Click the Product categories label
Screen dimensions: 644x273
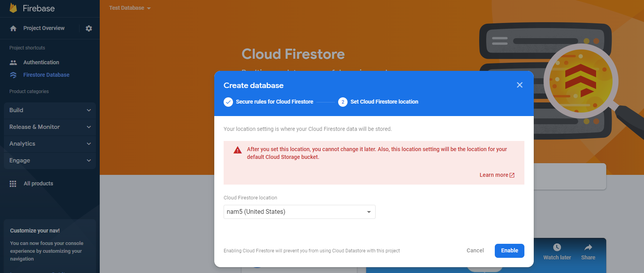29,92
